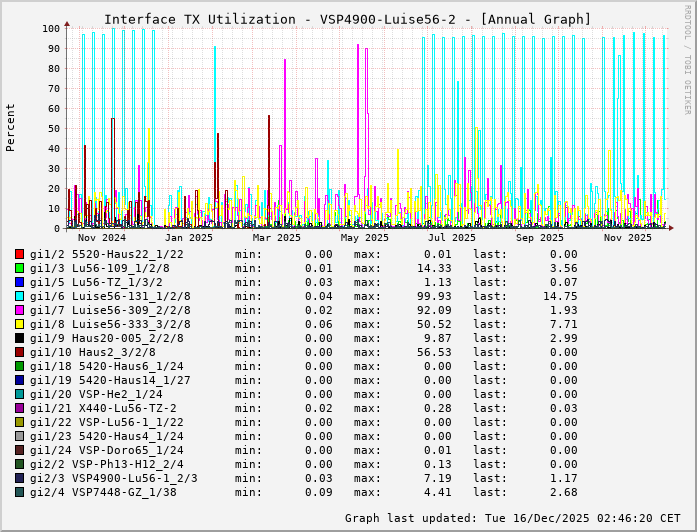Select the magenta gi1/7 legend color box
The image size is (697, 532).
point(19,310)
